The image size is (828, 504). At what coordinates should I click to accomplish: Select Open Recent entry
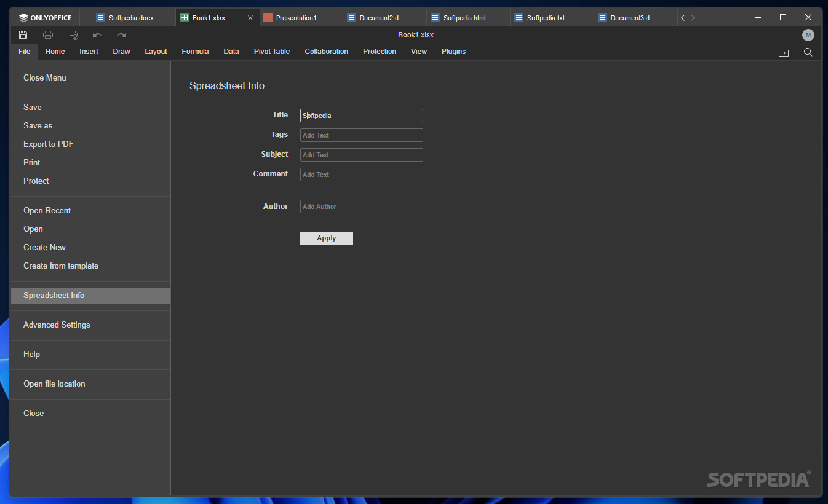pyautogui.click(x=90, y=211)
